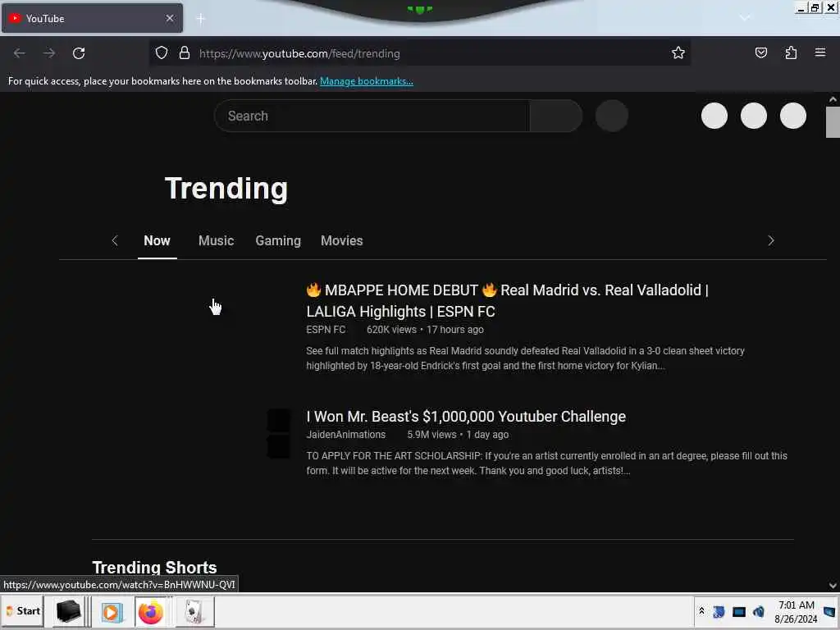Click the first white circle header button
The image size is (840, 630).
click(714, 116)
